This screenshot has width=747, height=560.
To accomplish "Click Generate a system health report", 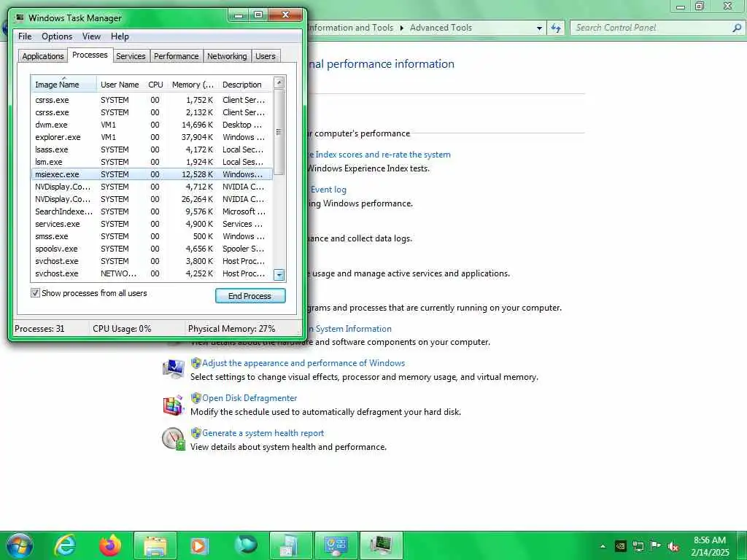I will [263, 433].
